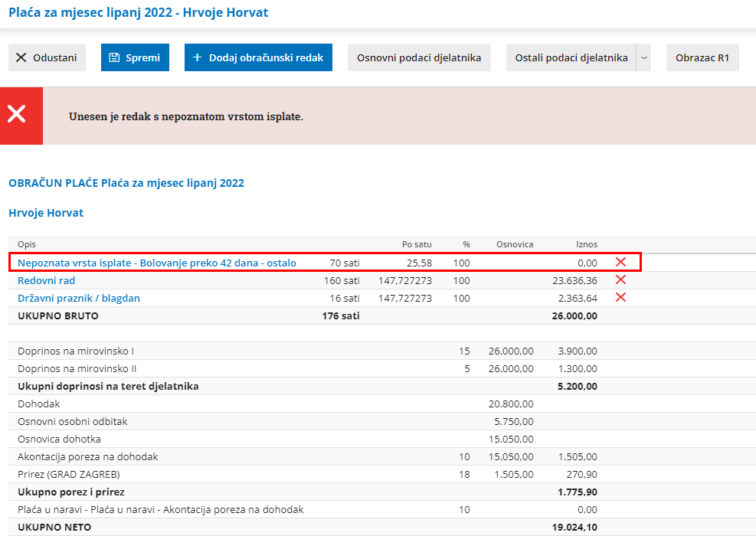Select the Plaća u naravi row label
The image size is (756, 536).
click(x=161, y=509)
